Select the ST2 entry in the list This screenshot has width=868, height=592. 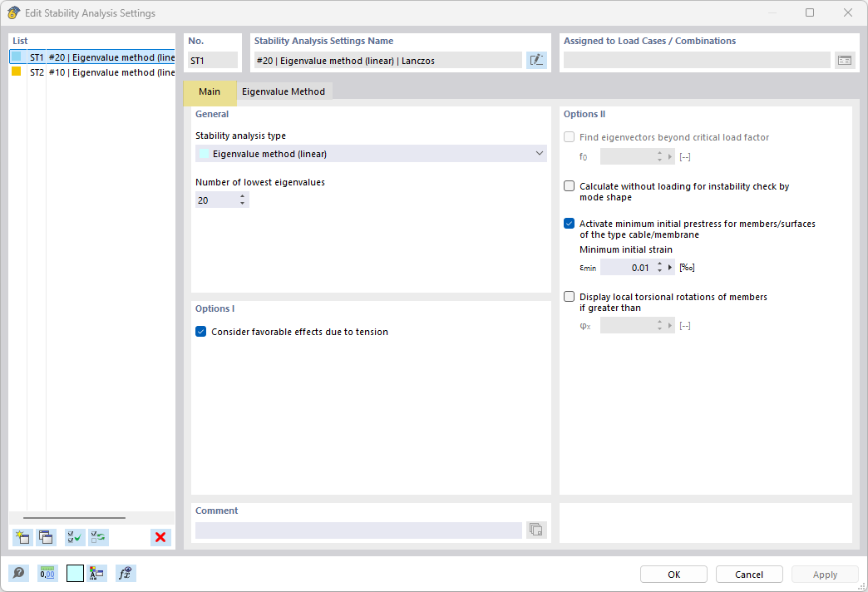point(91,72)
